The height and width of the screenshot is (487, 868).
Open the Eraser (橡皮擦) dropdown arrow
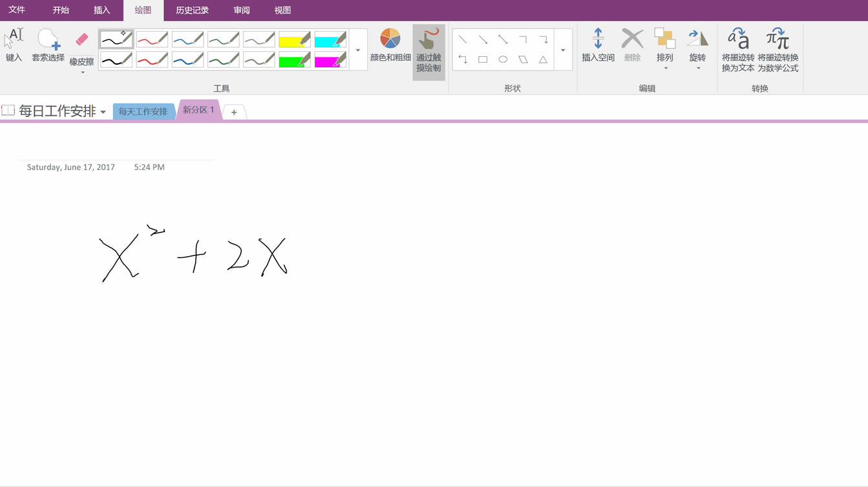point(82,72)
